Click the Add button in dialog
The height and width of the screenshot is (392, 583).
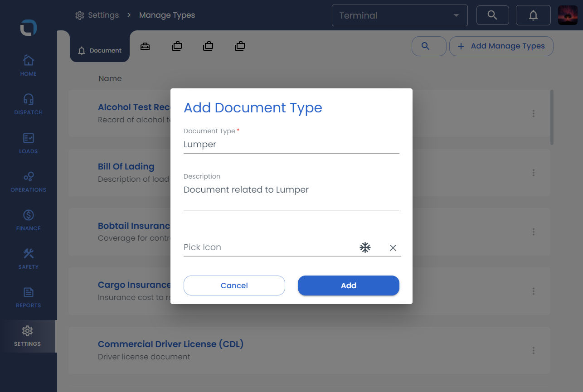pos(348,286)
